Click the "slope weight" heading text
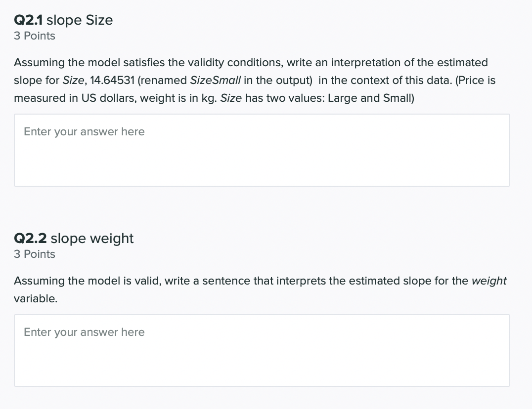Image resolution: width=532 pixels, height=409 pixels. (x=92, y=238)
